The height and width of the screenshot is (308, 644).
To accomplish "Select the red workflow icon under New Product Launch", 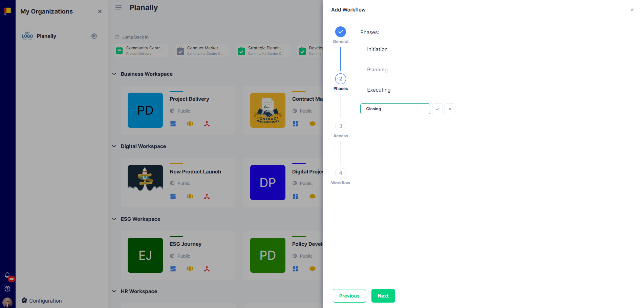I will pyautogui.click(x=207, y=196).
